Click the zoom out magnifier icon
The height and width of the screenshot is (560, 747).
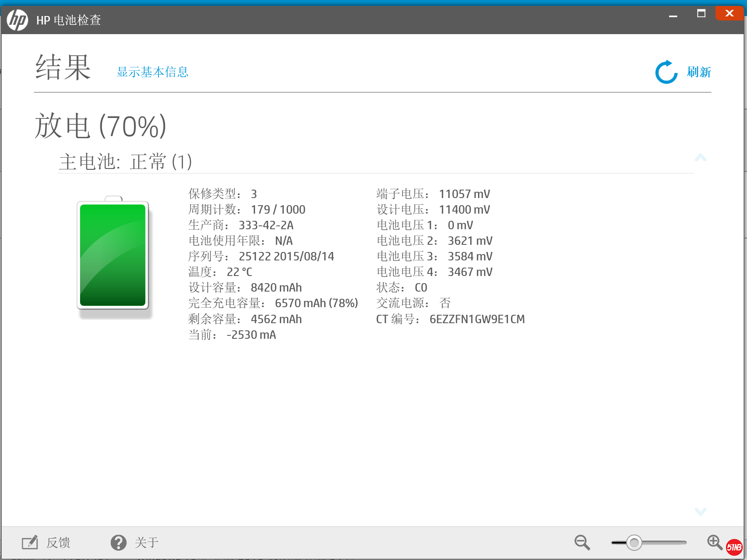[x=582, y=542]
